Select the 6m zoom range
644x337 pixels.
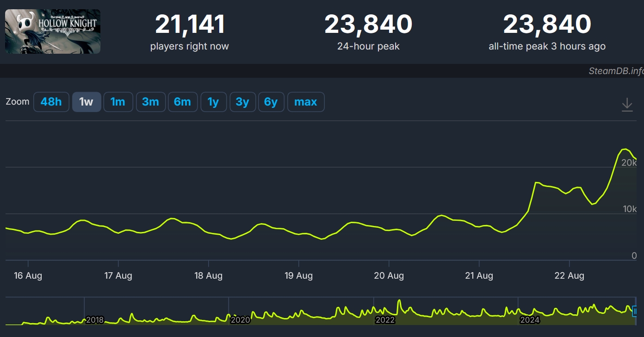point(182,102)
